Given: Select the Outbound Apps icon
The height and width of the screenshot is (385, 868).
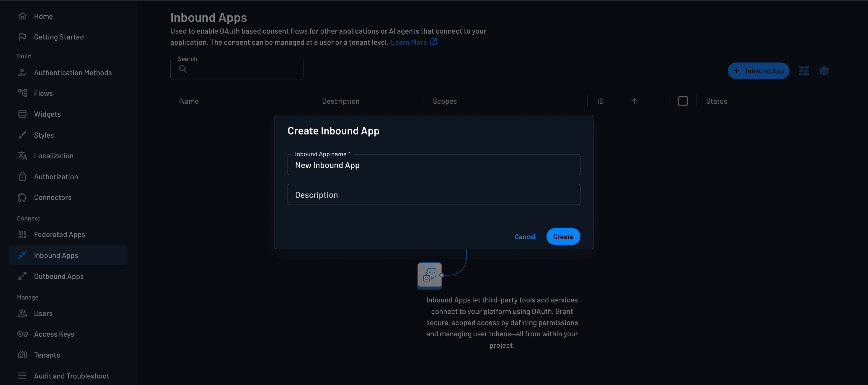Looking at the screenshot, I should [22, 276].
